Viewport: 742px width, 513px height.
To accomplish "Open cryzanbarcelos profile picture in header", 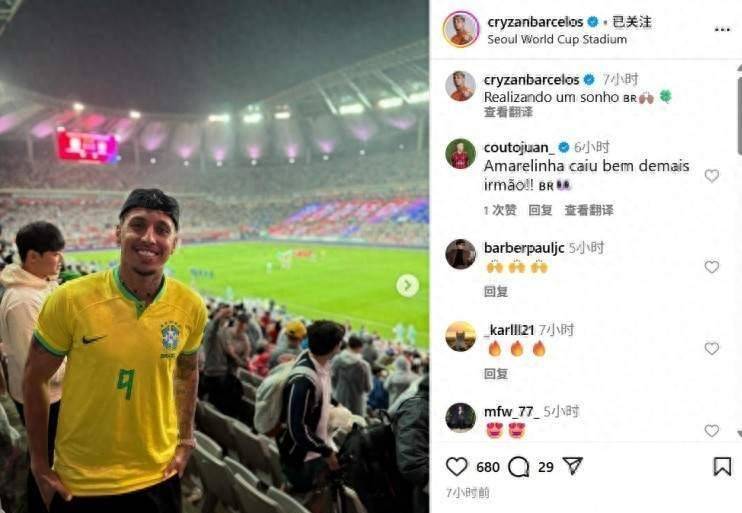I will tap(461, 29).
